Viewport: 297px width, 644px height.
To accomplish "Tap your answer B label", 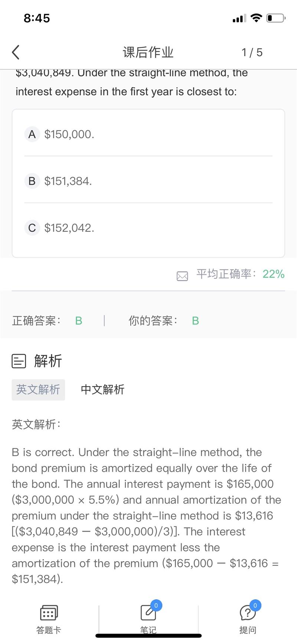I will coord(196,321).
